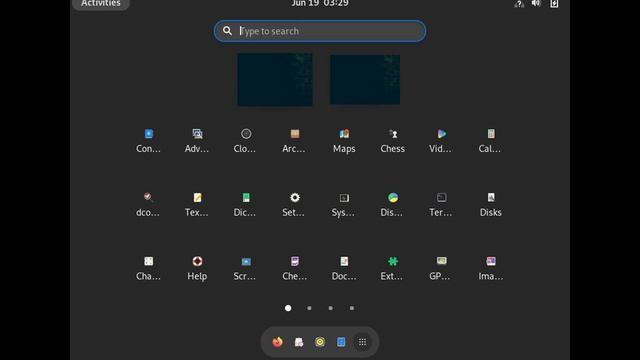Launch the Arc... archive manager app

pyautogui.click(x=295, y=140)
